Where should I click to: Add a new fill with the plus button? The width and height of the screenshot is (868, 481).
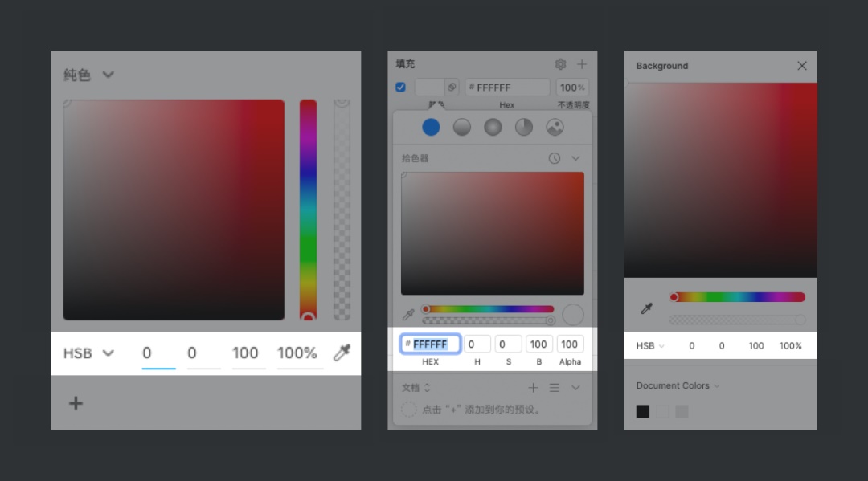[582, 64]
